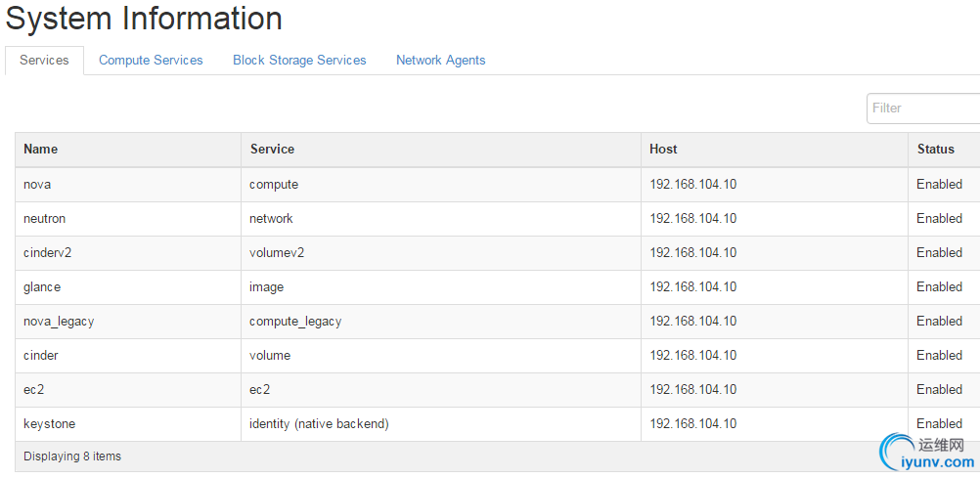Select the nova service row

(37, 184)
